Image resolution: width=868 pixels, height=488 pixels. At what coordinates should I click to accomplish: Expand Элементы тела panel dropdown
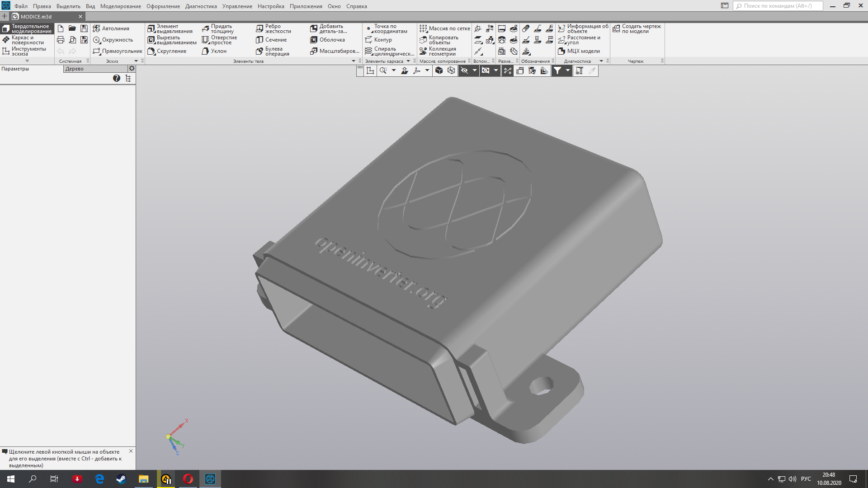(354, 61)
